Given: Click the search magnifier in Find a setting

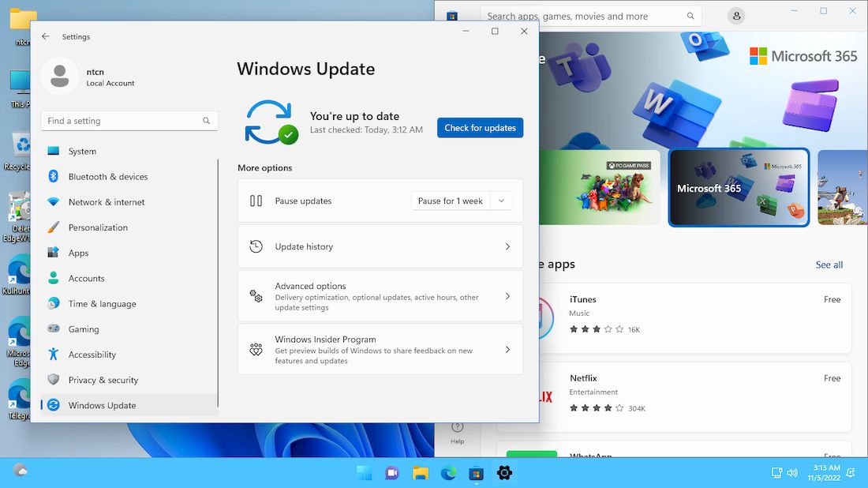Looking at the screenshot, I should tap(206, 121).
